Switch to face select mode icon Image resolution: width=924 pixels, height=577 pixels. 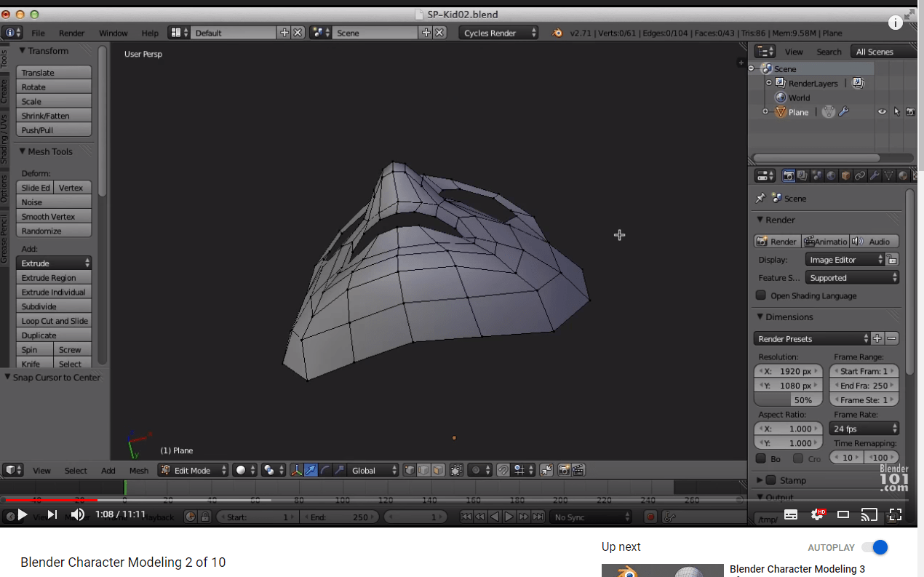click(x=437, y=470)
